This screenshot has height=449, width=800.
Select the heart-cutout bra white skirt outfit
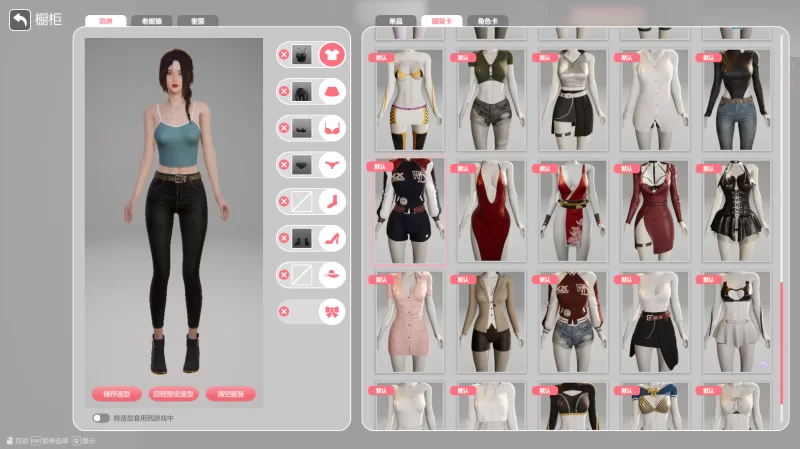pos(736,322)
